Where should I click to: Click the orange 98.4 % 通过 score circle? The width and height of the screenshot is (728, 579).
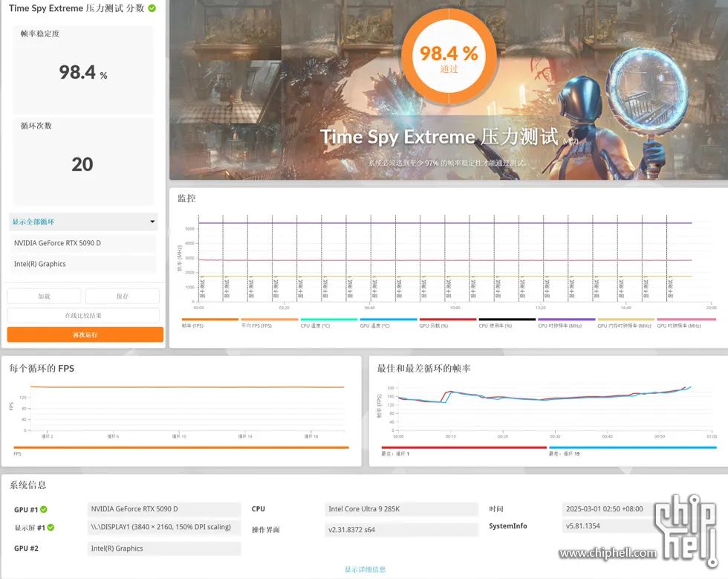pyautogui.click(x=449, y=56)
